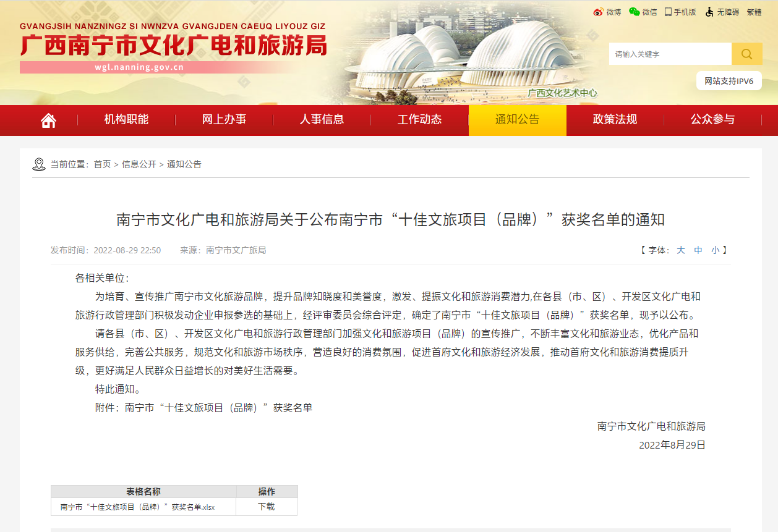Viewport: 778px width, 532px height.
Task: Click the WeChat icon at top
Action: tap(634, 12)
